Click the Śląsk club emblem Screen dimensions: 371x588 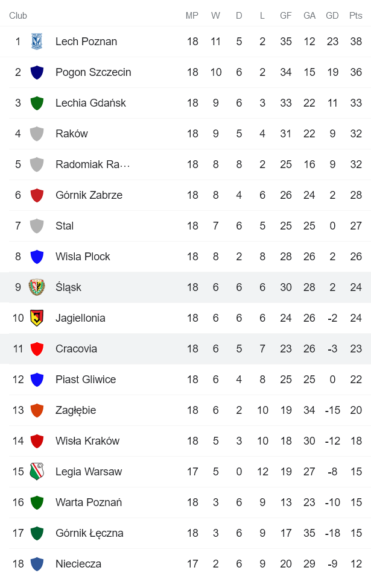tap(36, 287)
